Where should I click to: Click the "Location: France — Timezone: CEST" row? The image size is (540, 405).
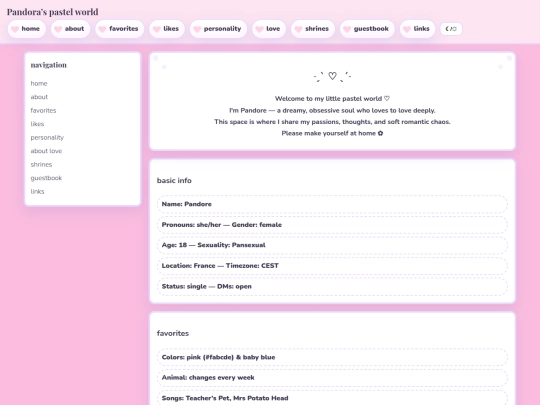(x=332, y=266)
